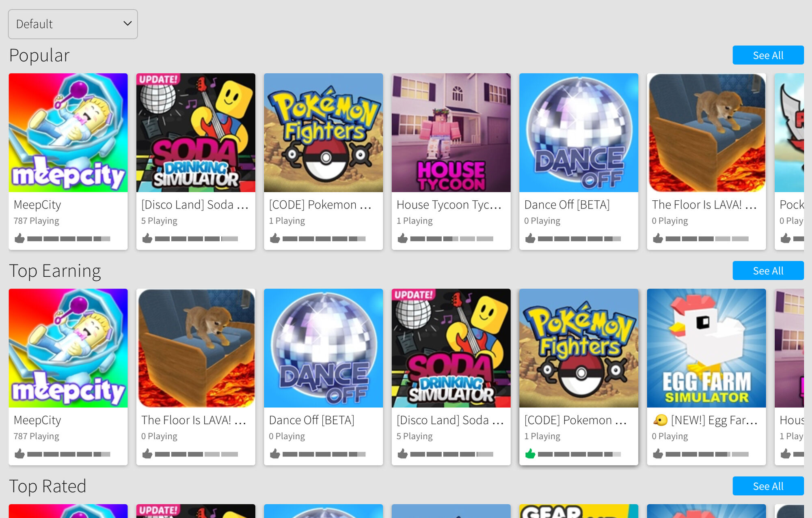Click the Top Rated section heading
Viewport: 812px width, 518px height.
(48, 486)
